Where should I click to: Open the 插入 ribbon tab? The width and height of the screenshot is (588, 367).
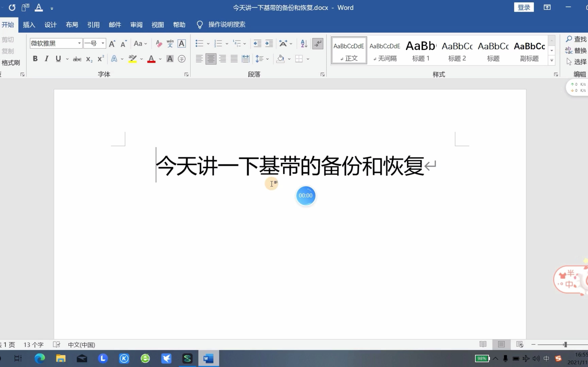(x=29, y=24)
